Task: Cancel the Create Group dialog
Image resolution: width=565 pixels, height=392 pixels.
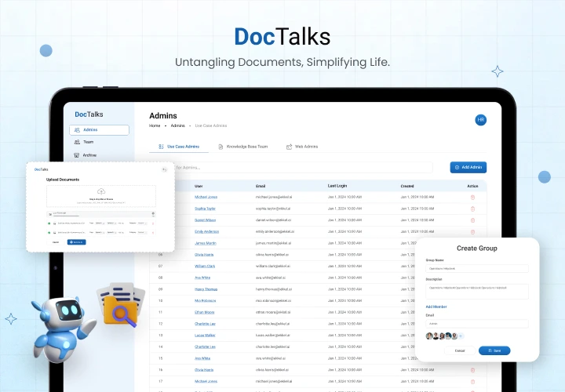Action: pyautogui.click(x=460, y=350)
